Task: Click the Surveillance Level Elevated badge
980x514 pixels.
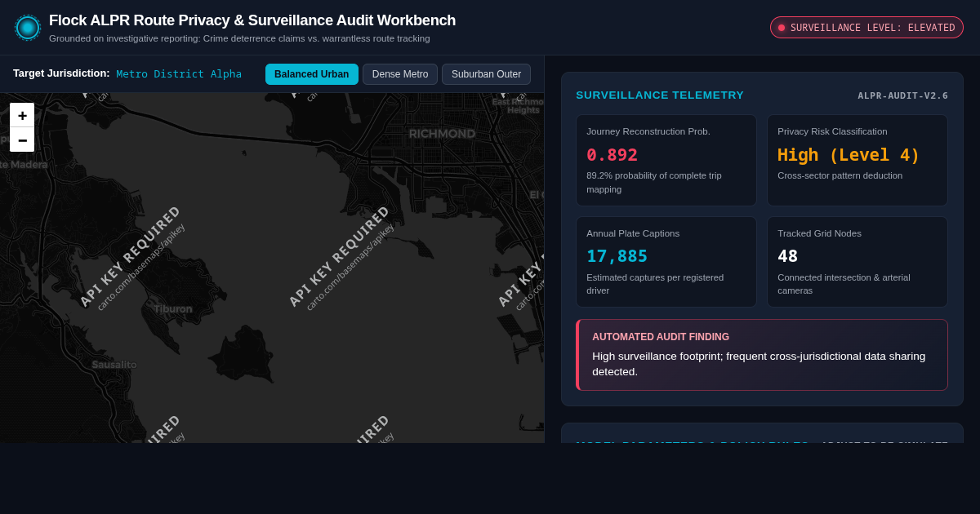Action: (866, 28)
